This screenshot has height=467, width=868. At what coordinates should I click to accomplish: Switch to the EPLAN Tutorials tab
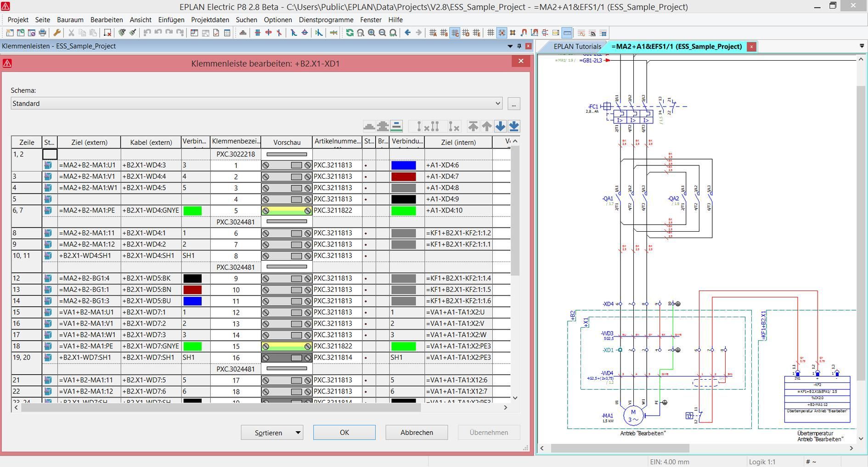[x=577, y=46]
